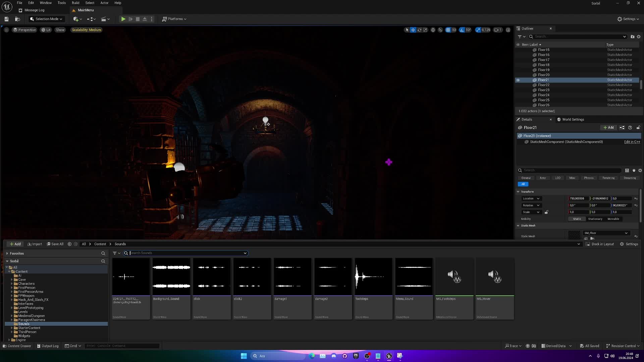Open the Build menu
This screenshot has height=362, width=644.
[x=75, y=3]
